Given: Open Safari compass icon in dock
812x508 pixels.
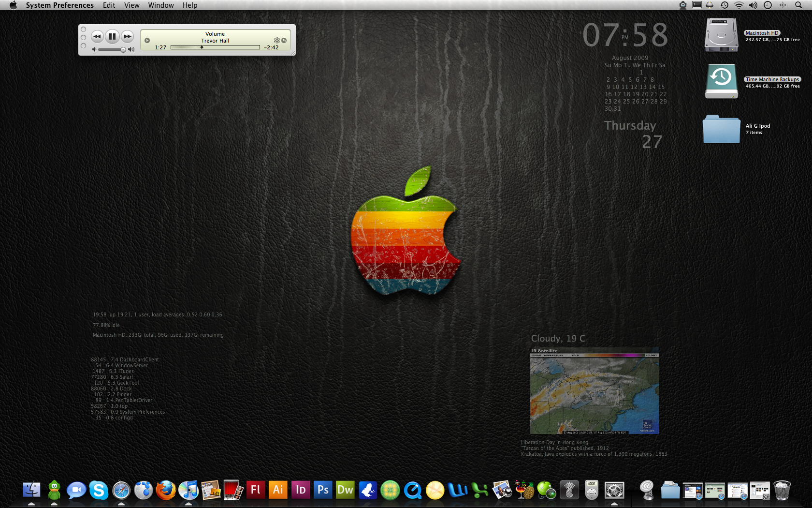Looking at the screenshot, I should pyautogui.click(x=121, y=490).
